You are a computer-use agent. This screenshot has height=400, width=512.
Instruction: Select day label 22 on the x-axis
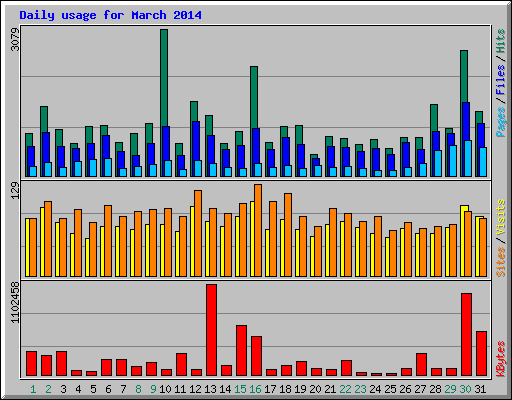345,389
